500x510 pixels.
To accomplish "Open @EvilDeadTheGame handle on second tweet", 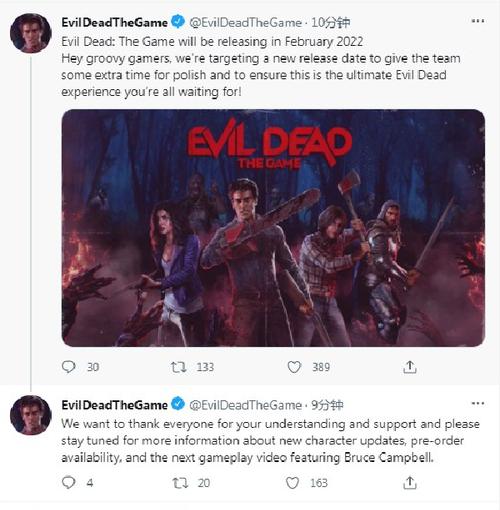I will pos(245,405).
